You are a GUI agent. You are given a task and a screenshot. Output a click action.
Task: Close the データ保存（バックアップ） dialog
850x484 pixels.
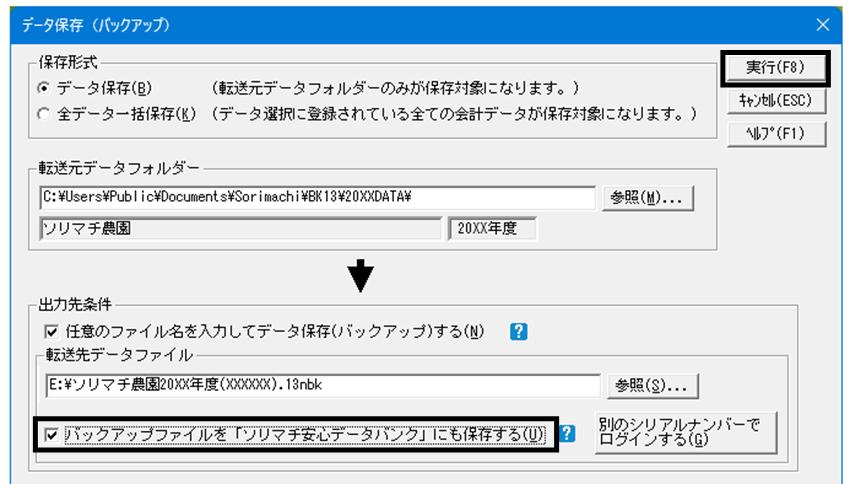823,25
